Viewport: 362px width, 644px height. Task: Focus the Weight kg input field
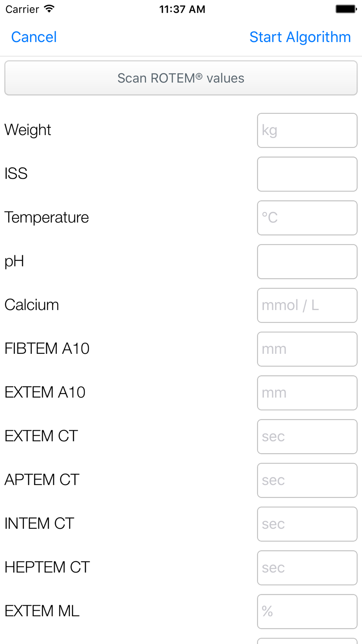click(307, 130)
